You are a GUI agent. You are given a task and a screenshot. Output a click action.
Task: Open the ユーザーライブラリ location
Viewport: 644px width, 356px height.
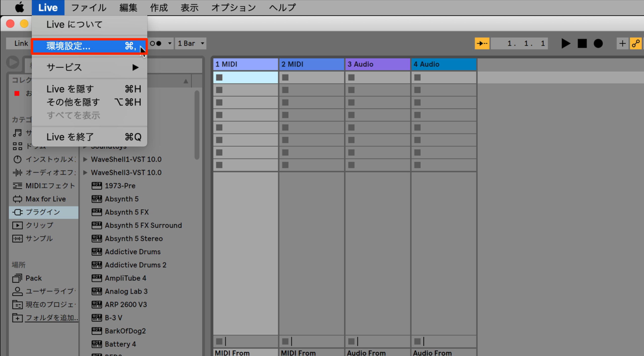(44, 291)
